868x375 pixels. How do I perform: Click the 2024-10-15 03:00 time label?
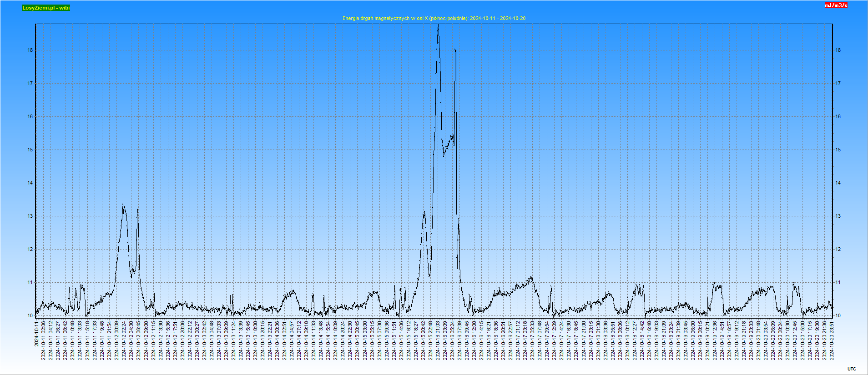coord(365,340)
